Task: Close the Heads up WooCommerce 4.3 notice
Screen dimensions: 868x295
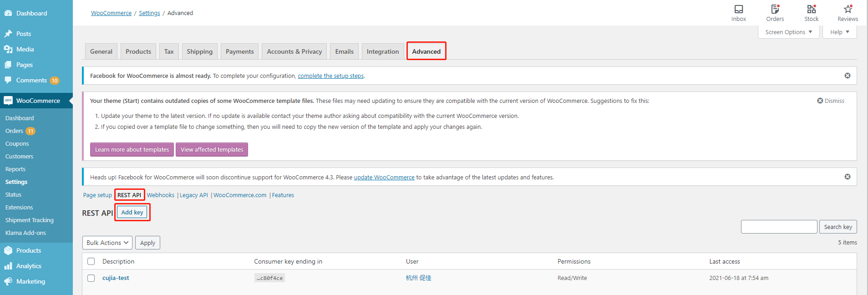Action: pyautogui.click(x=847, y=177)
